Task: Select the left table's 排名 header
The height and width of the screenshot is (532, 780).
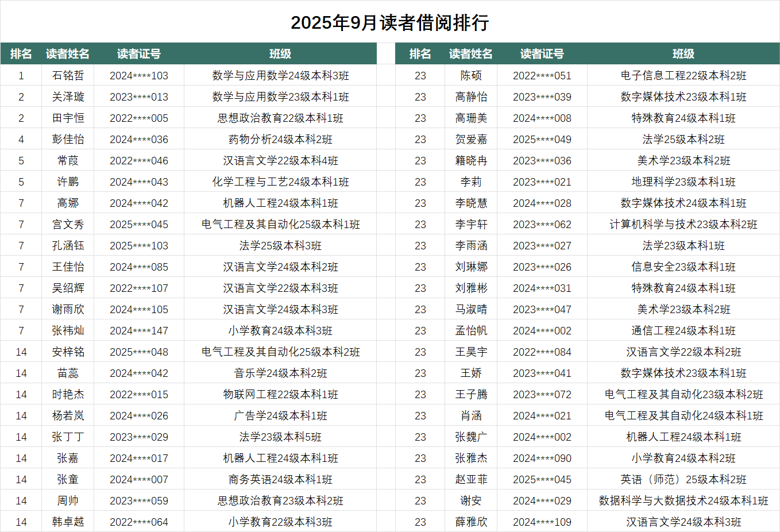Action: 21,54
